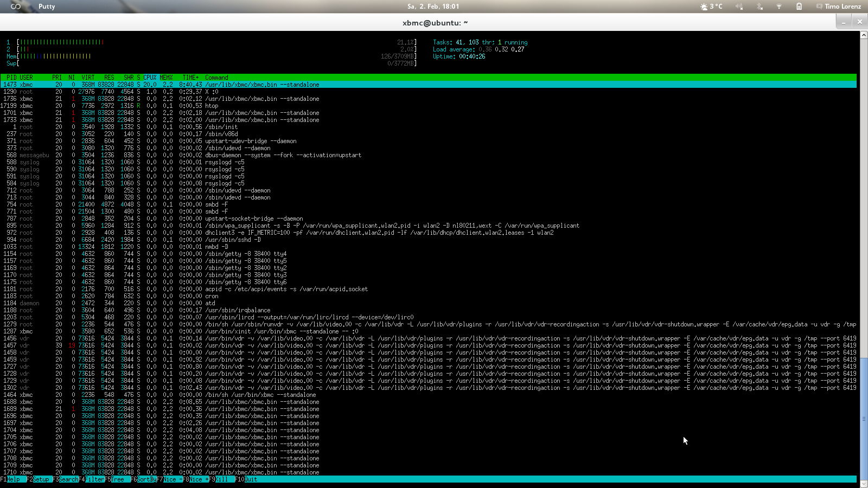Select the /usr/sbin/sshd -D row
The height and width of the screenshot is (488, 868).
429,240
